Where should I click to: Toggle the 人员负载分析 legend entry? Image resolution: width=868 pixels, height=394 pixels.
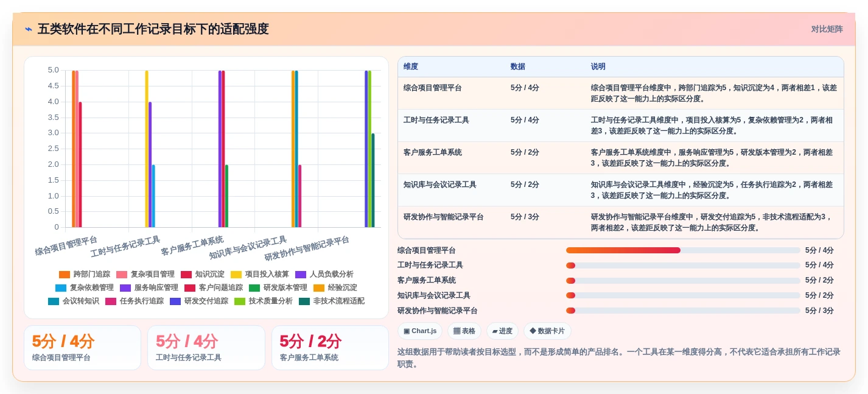coord(324,275)
